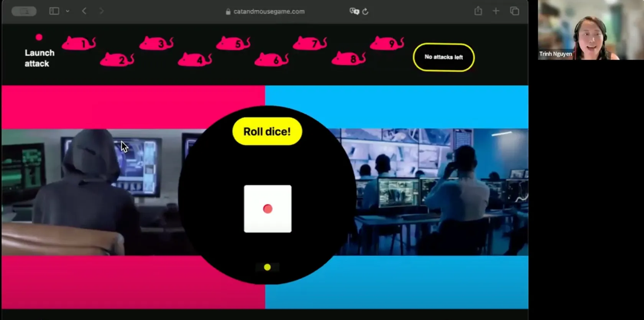
Task: Show the tab overview
Action: [x=514, y=11]
